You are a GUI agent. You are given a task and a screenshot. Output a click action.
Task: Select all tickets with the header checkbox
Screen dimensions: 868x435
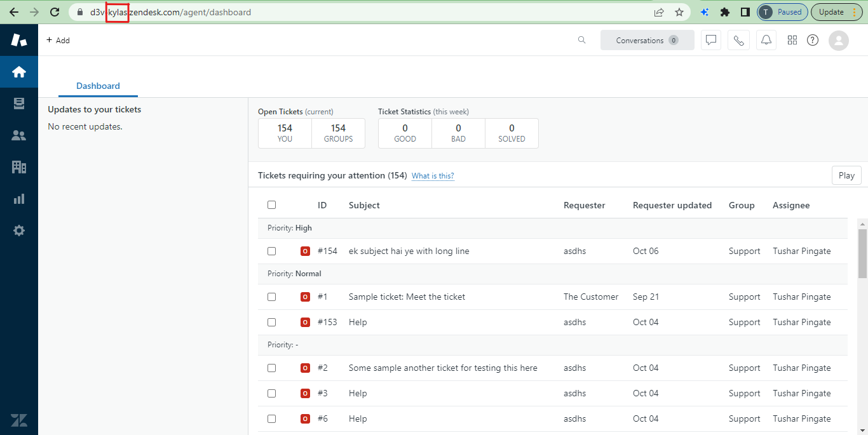tap(271, 204)
